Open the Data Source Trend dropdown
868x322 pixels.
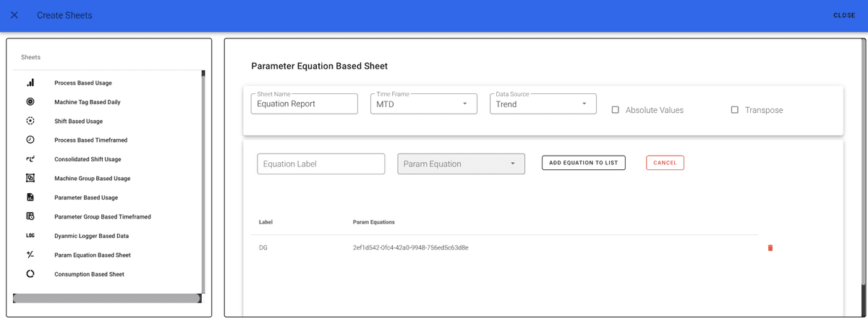click(543, 103)
